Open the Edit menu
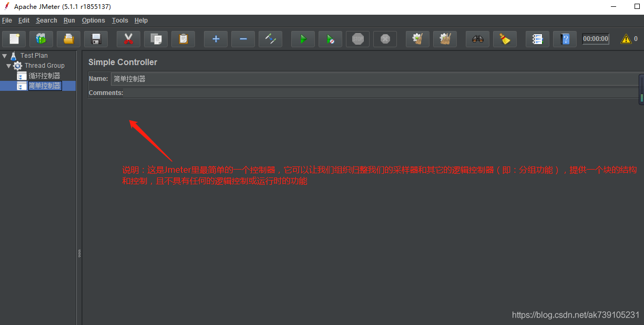644x325 pixels. tap(24, 20)
